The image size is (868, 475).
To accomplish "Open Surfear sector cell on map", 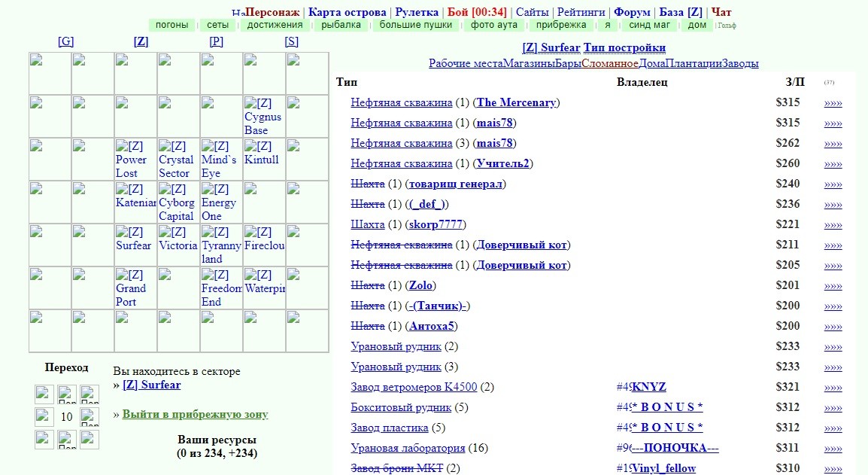I will [135, 245].
